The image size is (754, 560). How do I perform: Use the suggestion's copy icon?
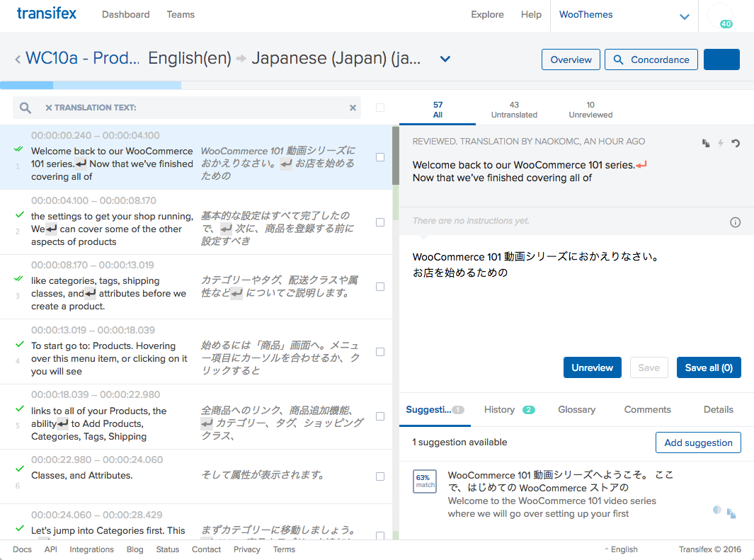[731, 513]
